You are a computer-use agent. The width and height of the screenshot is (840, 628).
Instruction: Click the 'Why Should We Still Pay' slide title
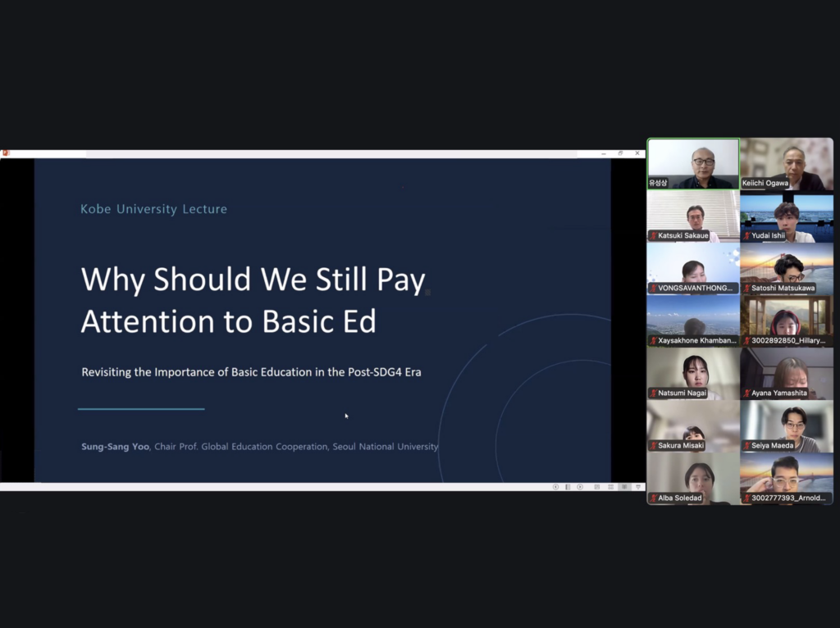253,280
